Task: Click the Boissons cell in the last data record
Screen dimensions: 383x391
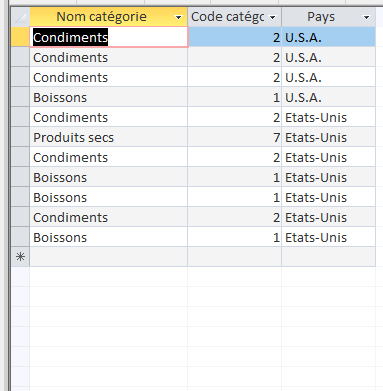Action: pyautogui.click(x=109, y=237)
